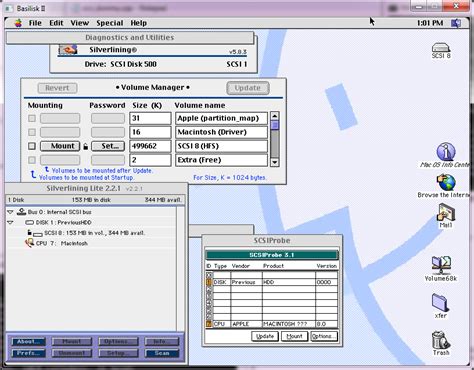The width and height of the screenshot is (474, 370).
Task: Click the Revert button in Volume Manager
Action: (57, 88)
